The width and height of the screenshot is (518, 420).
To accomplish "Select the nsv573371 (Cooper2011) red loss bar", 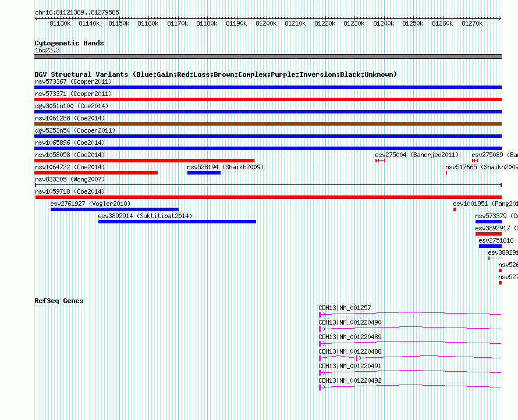I will coord(268,99).
